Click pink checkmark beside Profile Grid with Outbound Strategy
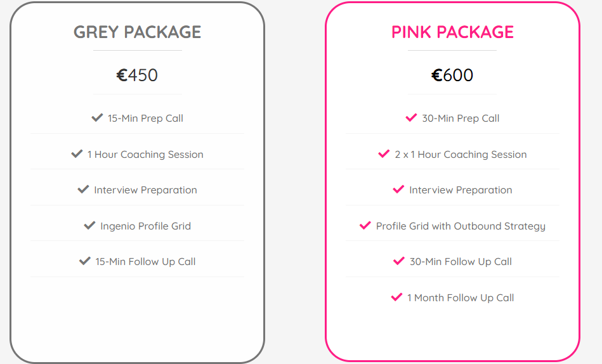Viewport: 602px width, 364px height. [x=365, y=225]
